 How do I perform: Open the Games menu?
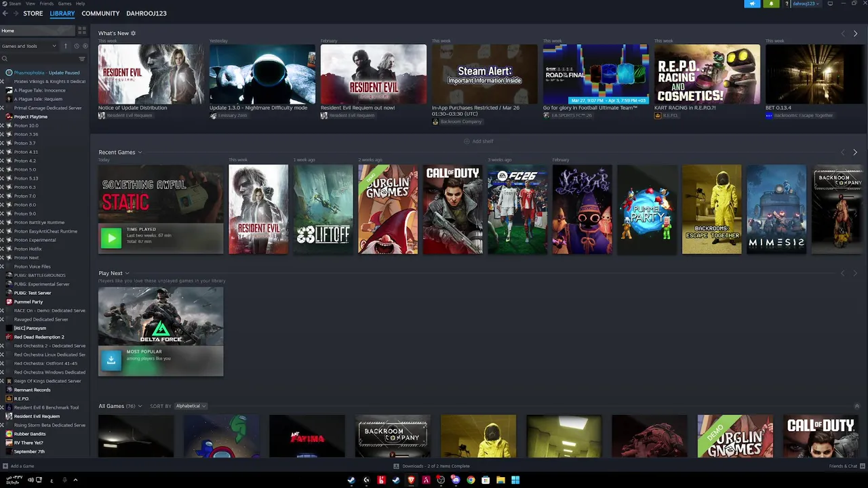point(64,3)
